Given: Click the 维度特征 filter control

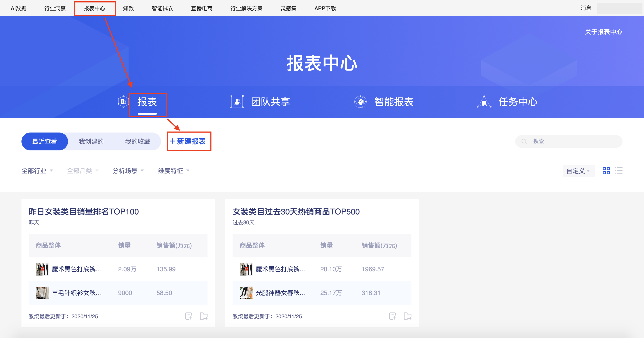Looking at the screenshot, I should pyautogui.click(x=173, y=171).
